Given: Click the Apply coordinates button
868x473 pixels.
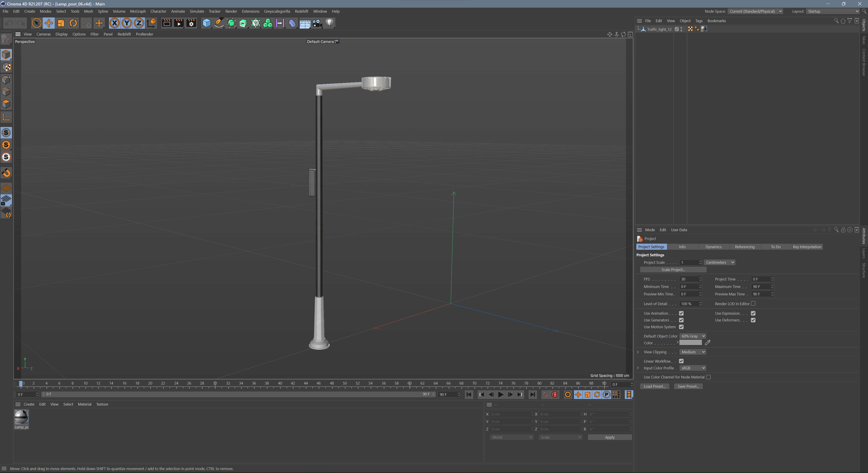Looking at the screenshot, I should pos(609,437).
